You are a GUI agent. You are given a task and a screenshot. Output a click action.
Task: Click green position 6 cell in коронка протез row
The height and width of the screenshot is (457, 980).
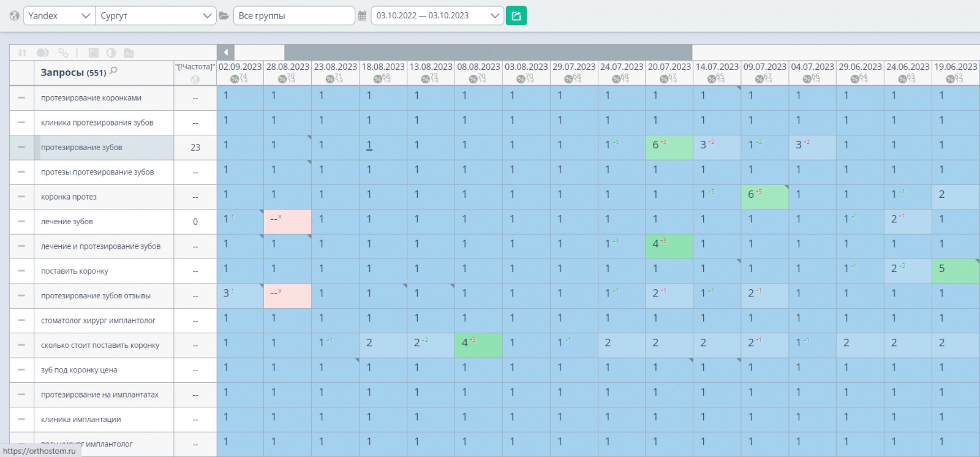[764, 197]
